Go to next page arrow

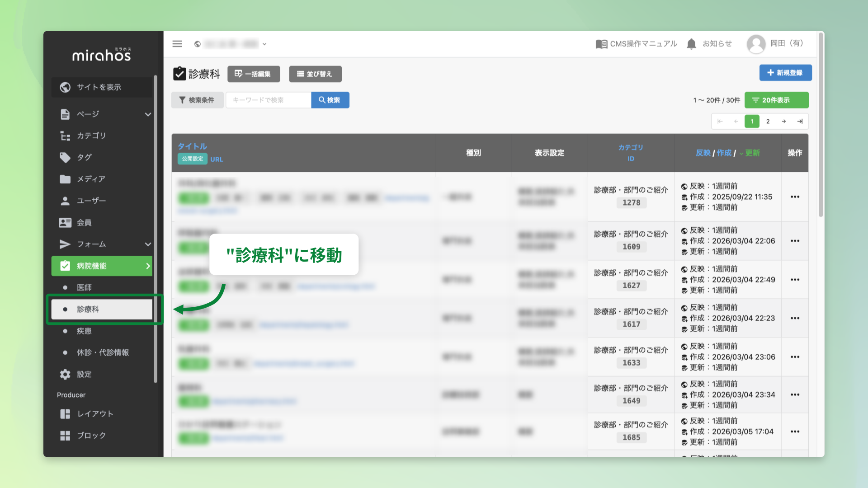coord(783,121)
